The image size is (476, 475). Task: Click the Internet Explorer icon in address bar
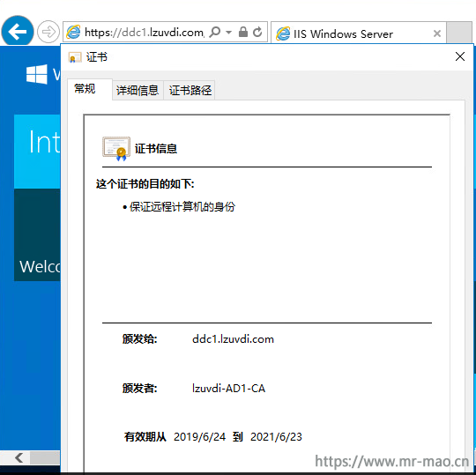[73, 32]
